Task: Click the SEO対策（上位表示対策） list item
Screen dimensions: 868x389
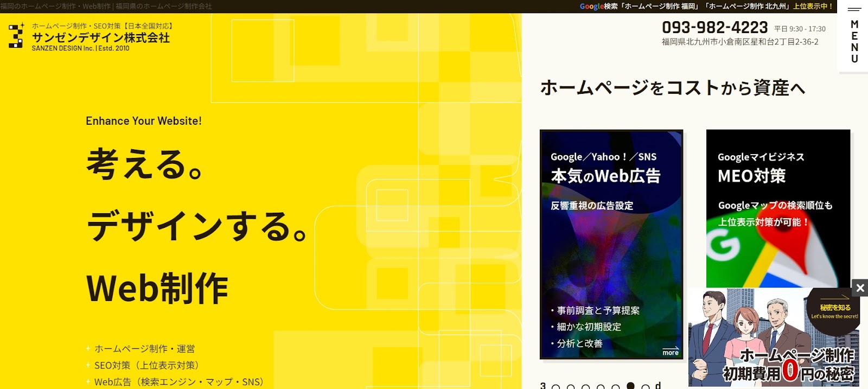Action: click(x=146, y=365)
